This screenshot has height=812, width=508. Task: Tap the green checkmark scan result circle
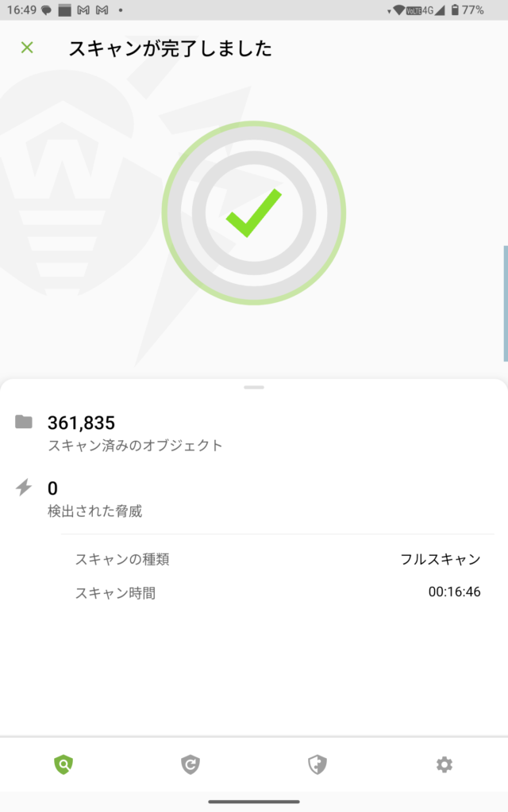(x=254, y=213)
